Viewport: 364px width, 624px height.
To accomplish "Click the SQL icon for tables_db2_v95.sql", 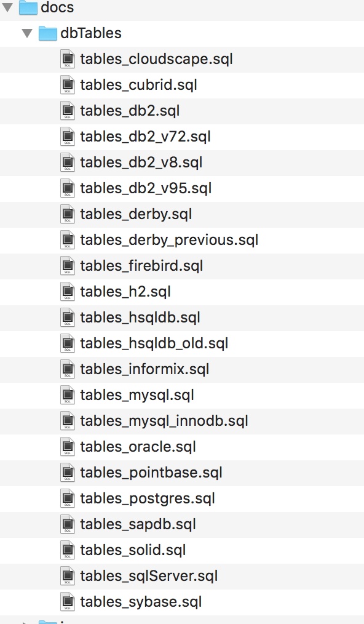I will click(68, 189).
